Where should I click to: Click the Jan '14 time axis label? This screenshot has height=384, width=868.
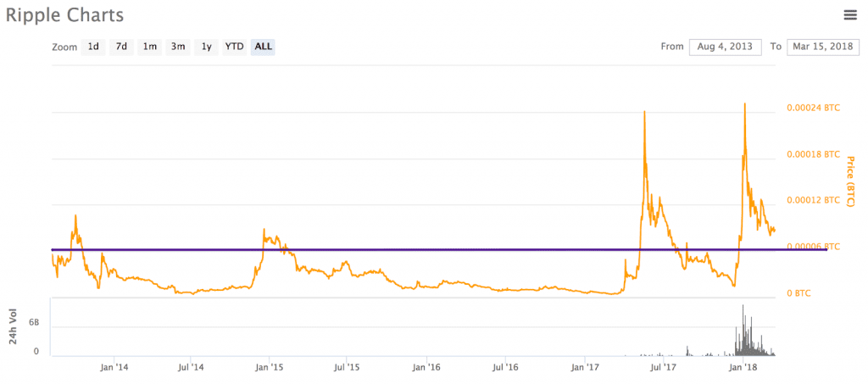pos(115,366)
